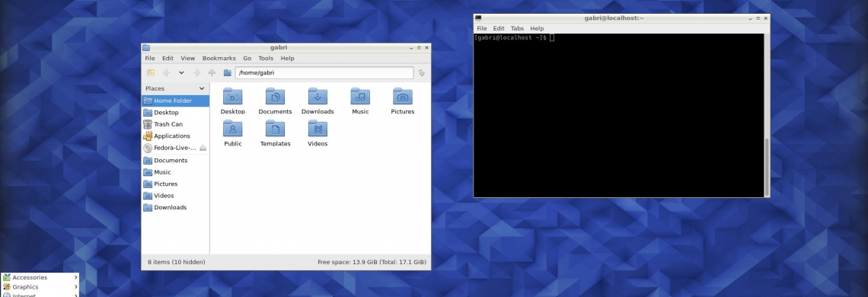Minimize the gabri file manager window
The width and height of the screenshot is (868, 297).
(411, 48)
